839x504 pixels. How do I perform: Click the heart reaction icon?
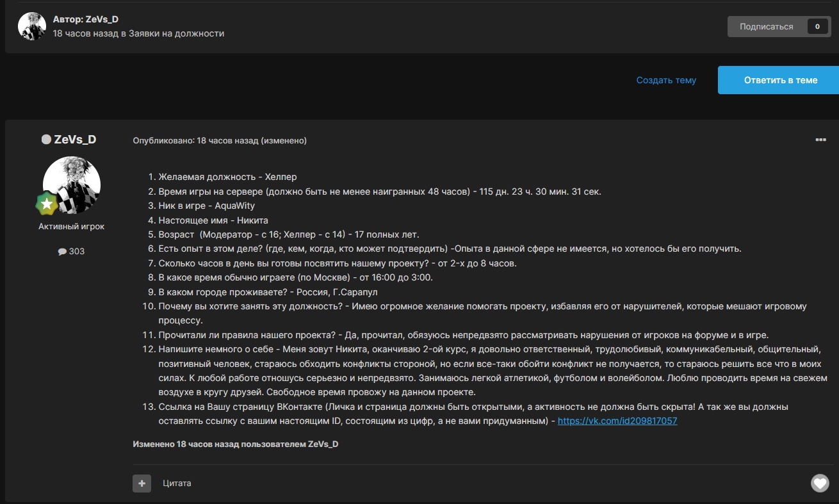[820, 483]
